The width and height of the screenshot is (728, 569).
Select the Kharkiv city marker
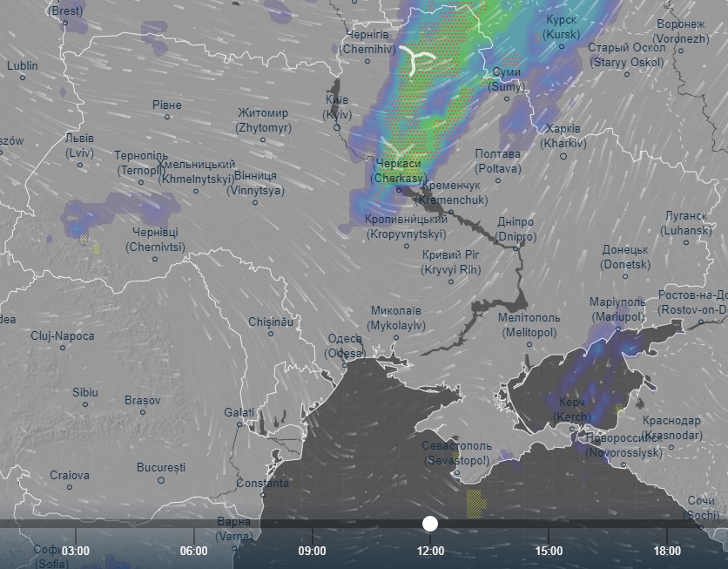pos(563,156)
